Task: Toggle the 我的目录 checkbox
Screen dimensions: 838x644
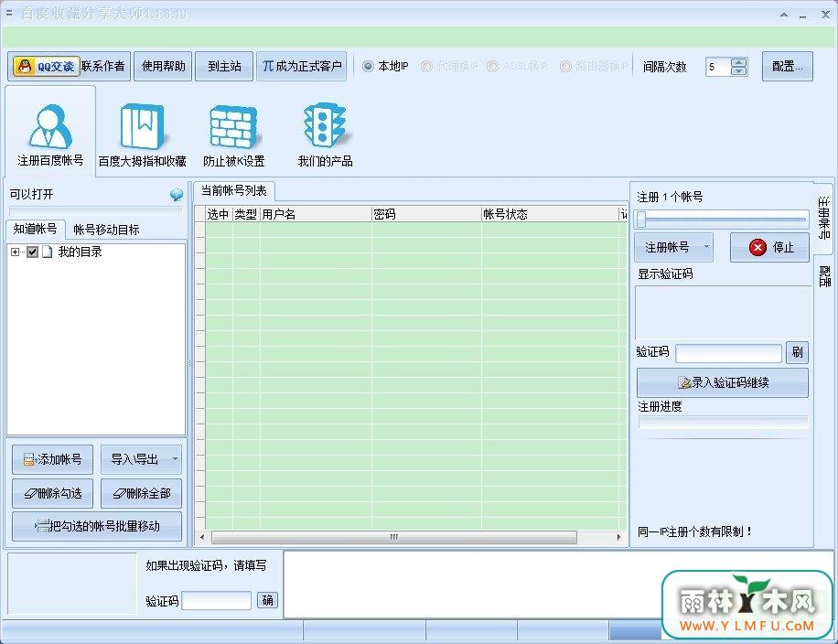Action: (32, 252)
